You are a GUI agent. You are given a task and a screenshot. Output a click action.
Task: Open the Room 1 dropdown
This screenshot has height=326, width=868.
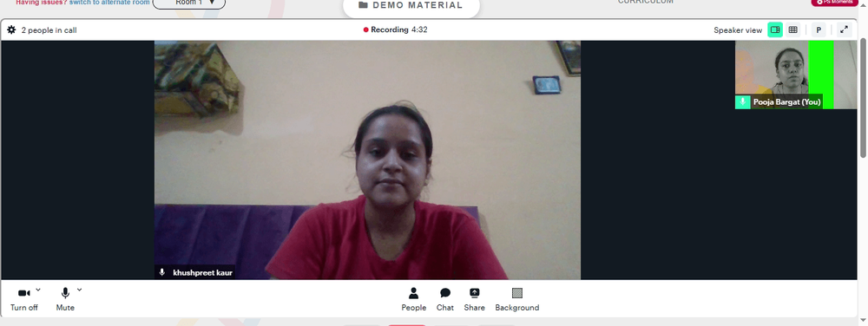pyautogui.click(x=189, y=3)
